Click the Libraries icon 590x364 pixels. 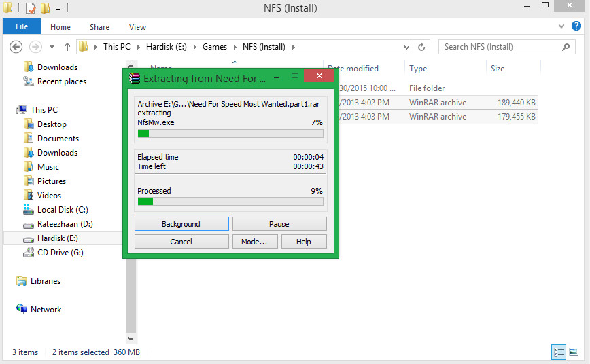(22, 281)
